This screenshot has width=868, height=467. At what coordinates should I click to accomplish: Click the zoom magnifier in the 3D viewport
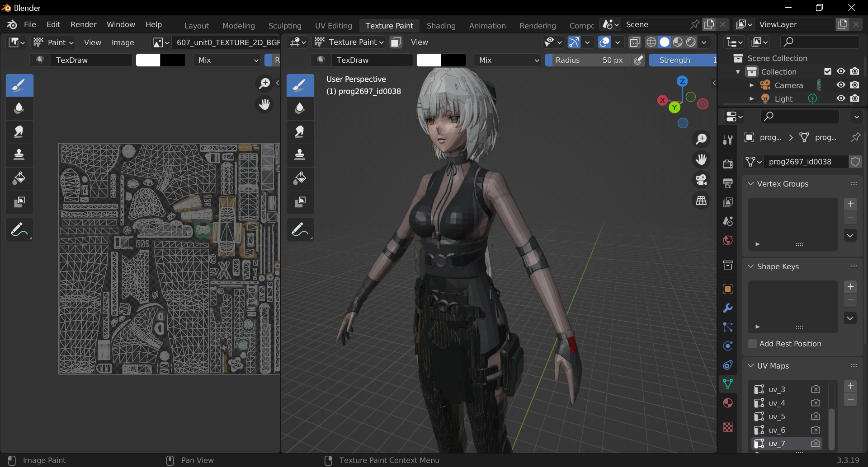[701, 139]
